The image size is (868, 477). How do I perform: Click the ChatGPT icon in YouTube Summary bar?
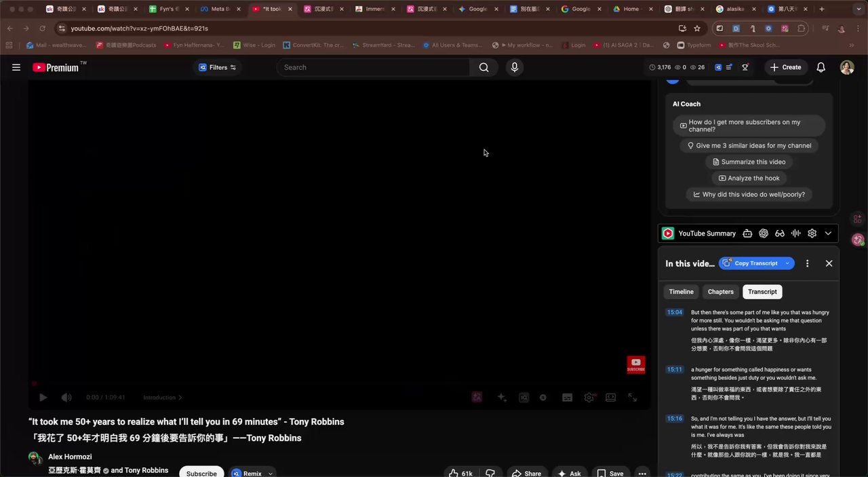click(x=764, y=233)
